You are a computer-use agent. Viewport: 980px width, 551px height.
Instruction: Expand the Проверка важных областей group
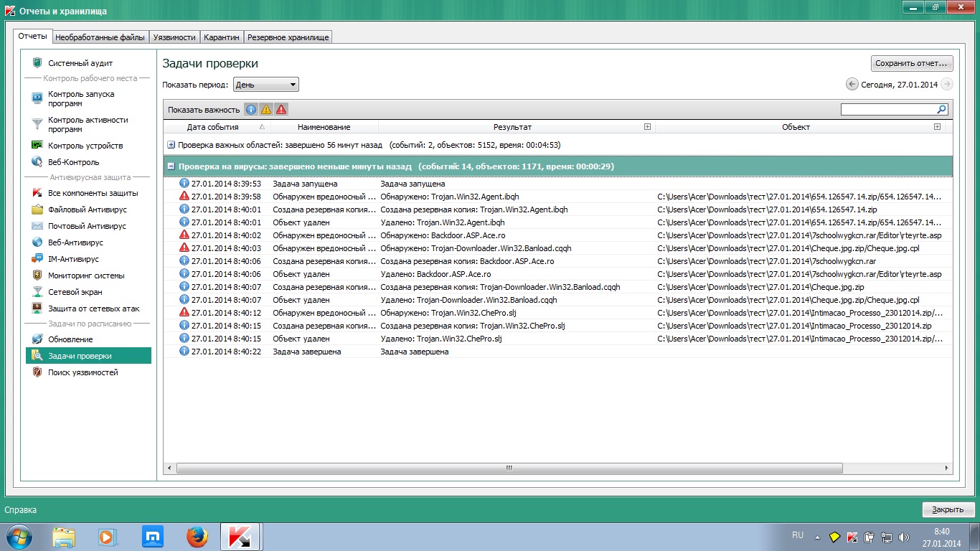(x=171, y=145)
